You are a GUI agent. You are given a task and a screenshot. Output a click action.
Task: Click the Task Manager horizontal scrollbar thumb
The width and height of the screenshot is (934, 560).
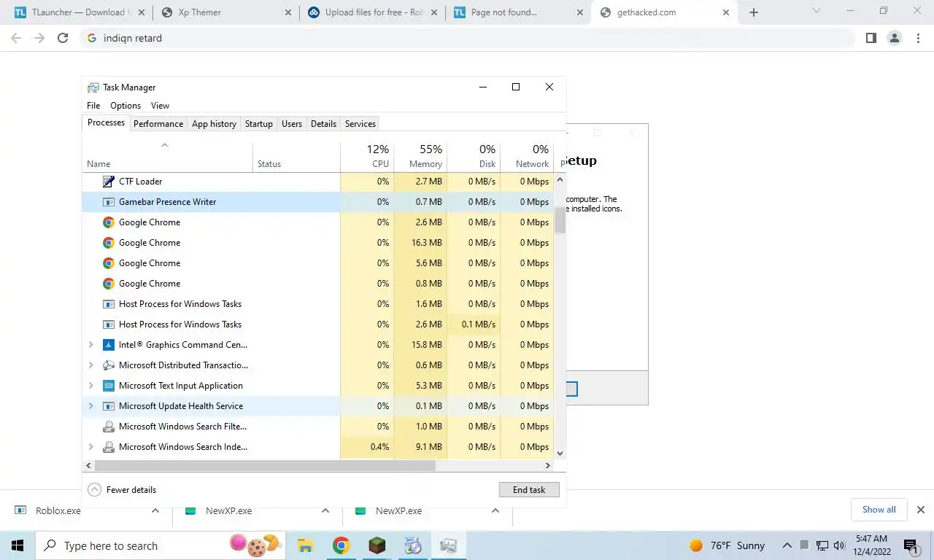click(265, 465)
